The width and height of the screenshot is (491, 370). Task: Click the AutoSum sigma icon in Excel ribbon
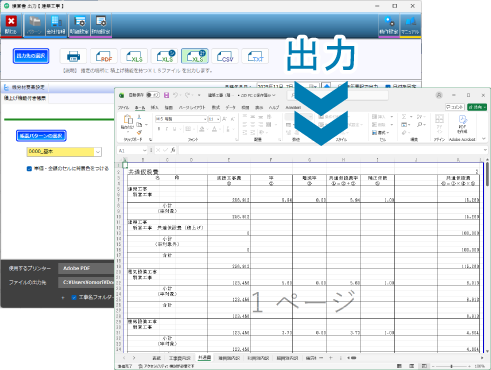click(x=404, y=117)
